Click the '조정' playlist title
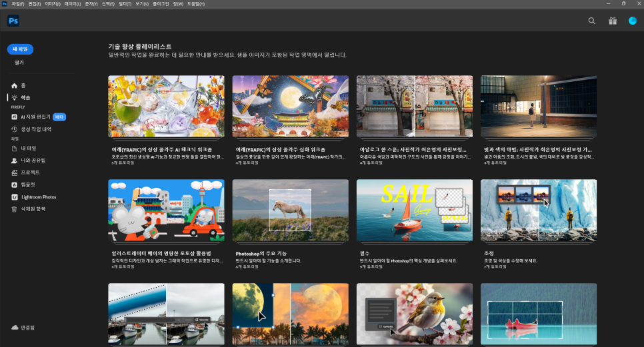Screen dimensions: 644x347 [x=489, y=254]
